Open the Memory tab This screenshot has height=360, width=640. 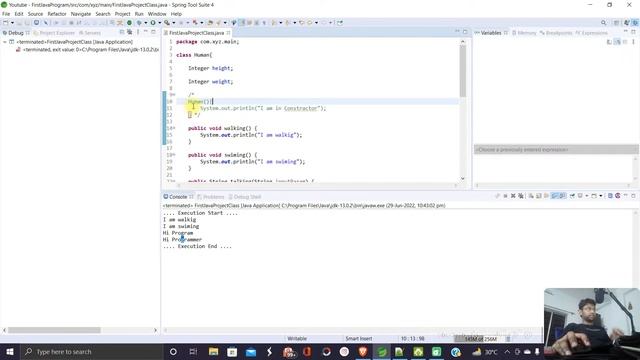524,33
